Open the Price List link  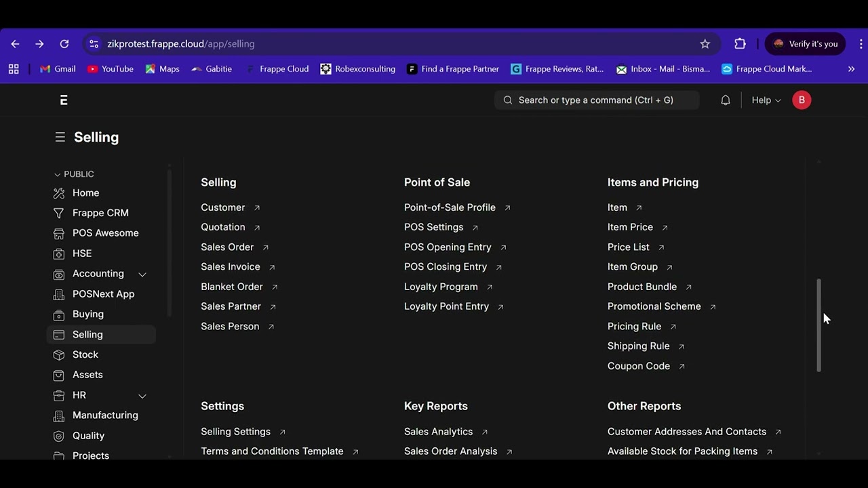point(629,247)
